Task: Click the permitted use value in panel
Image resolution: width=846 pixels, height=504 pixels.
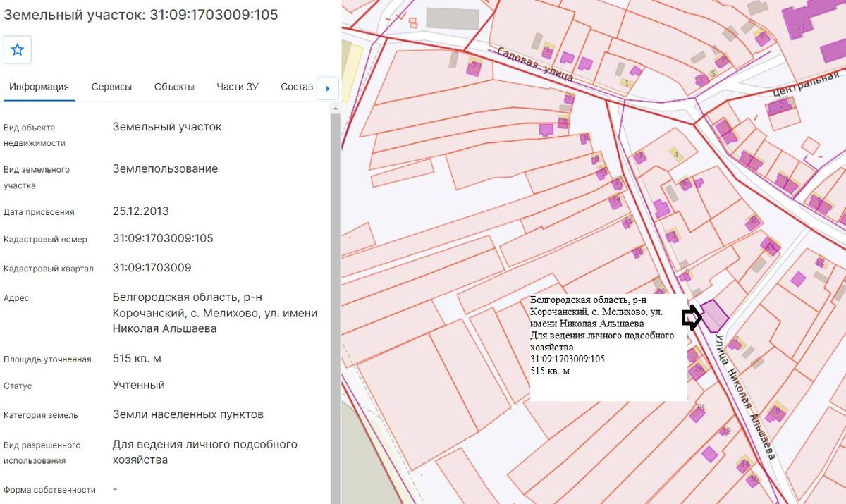Action: [205, 452]
